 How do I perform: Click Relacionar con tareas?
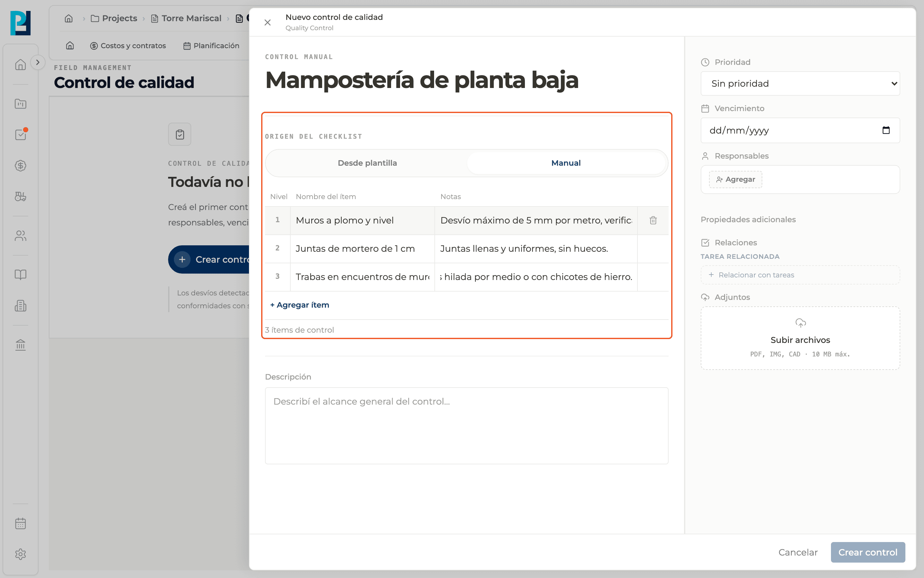coord(800,275)
